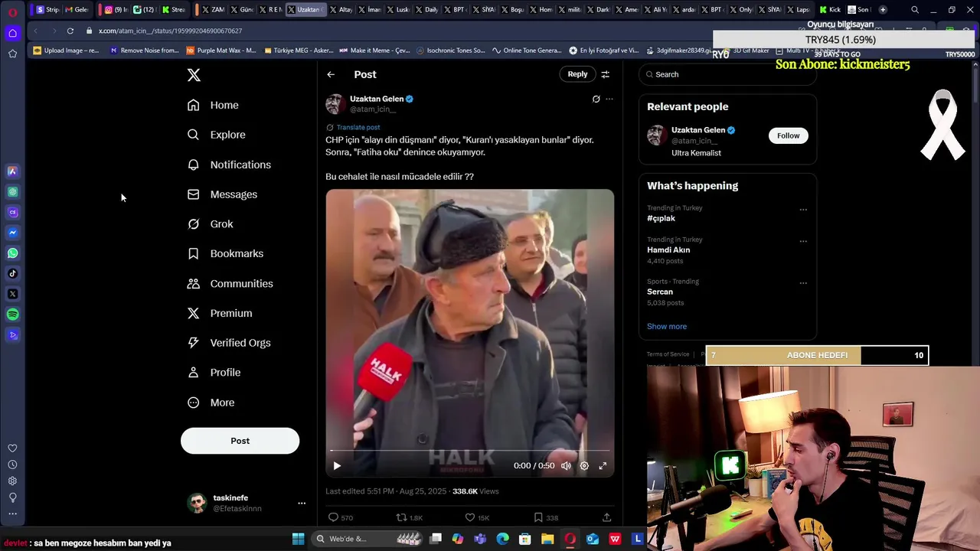Viewport: 980px width, 551px height.
Task: Open WhatsApp in the Opera sidebar
Action: pos(12,253)
